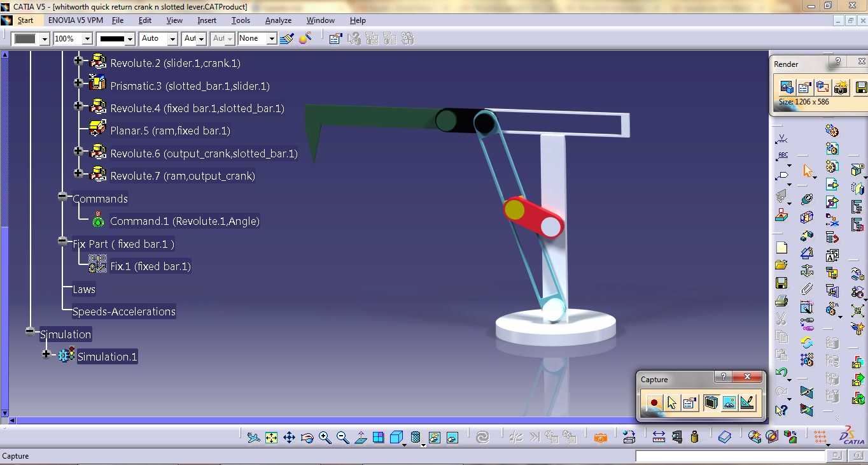Expand the Revolute.7 joint tree node
Viewport: 868px width, 465px height.
click(78, 173)
